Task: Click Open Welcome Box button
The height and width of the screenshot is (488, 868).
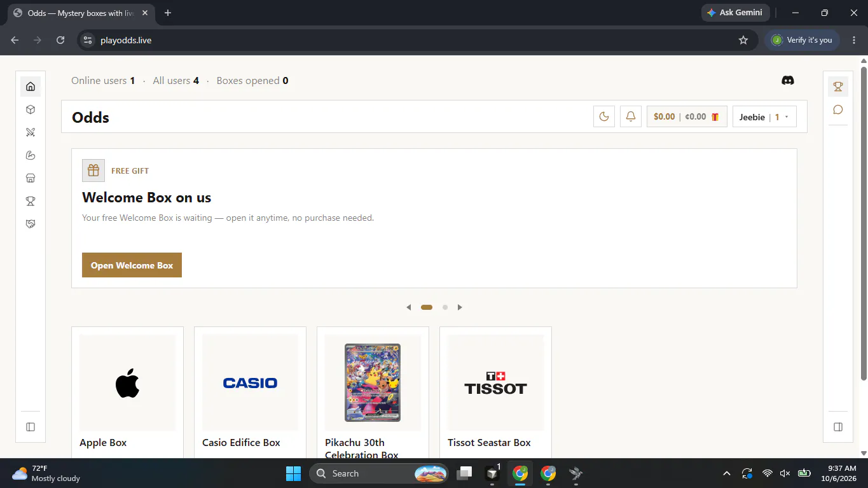Action: point(132,265)
